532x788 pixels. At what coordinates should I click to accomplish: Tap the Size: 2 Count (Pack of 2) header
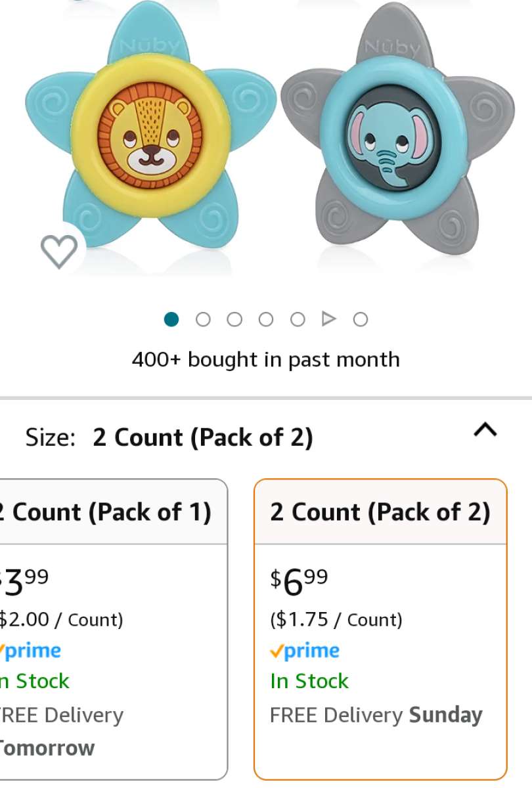[x=169, y=437]
